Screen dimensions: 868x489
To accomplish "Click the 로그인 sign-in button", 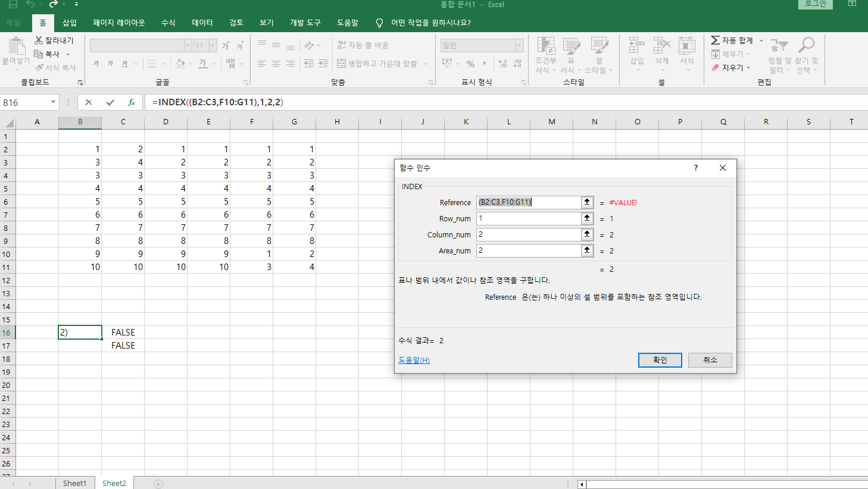I will (x=816, y=4).
